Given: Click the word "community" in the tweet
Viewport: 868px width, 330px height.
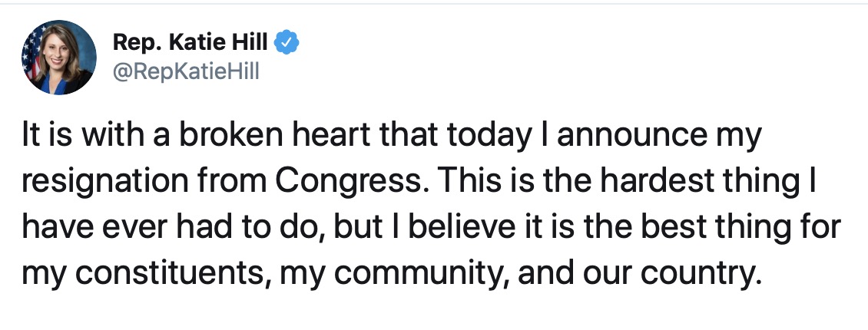Looking at the screenshot, I should (x=419, y=272).
